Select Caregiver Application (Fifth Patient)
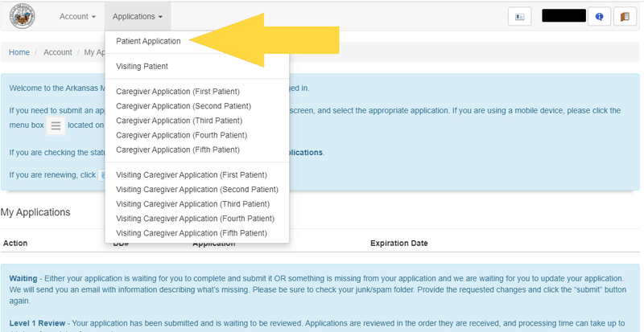Image resolution: width=644 pixels, height=332 pixels. pos(178,150)
